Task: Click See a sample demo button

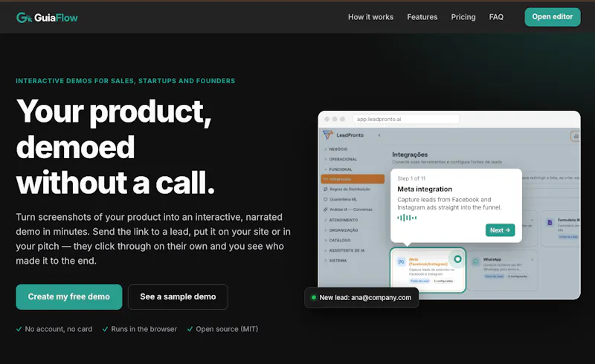Action: [178, 297]
